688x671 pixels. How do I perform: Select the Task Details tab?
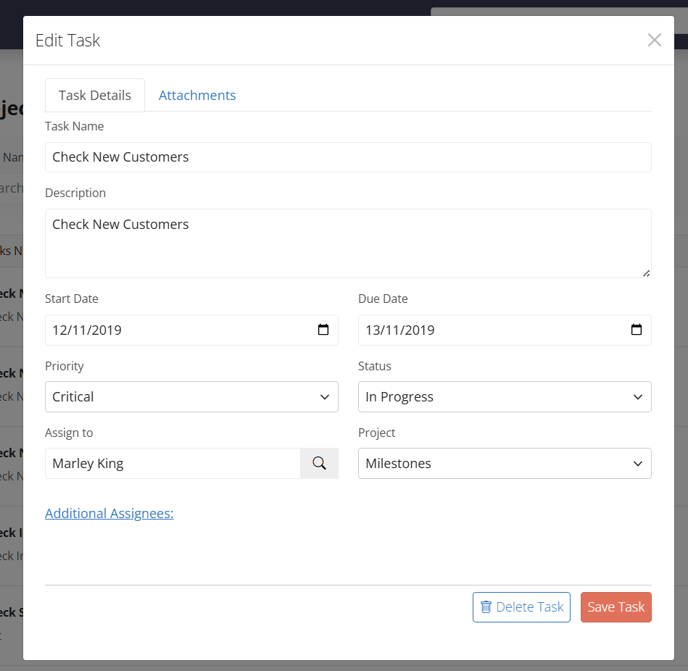point(95,95)
